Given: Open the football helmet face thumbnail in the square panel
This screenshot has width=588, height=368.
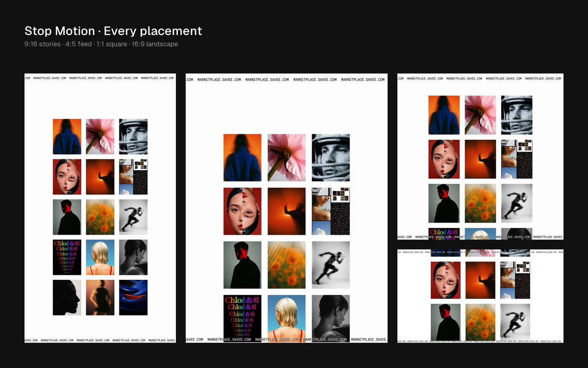Looking at the screenshot, I should coord(516,115).
